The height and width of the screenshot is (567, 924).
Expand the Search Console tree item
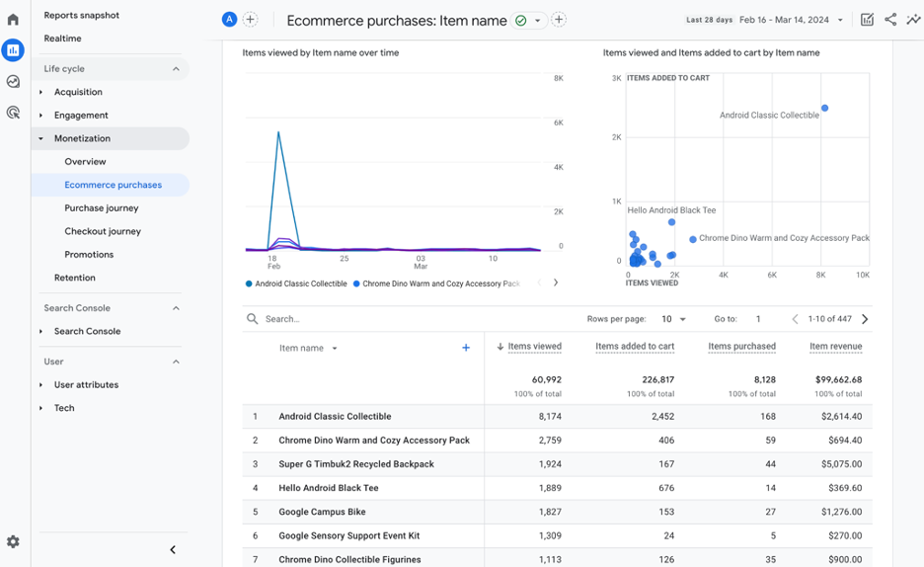(x=40, y=331)
